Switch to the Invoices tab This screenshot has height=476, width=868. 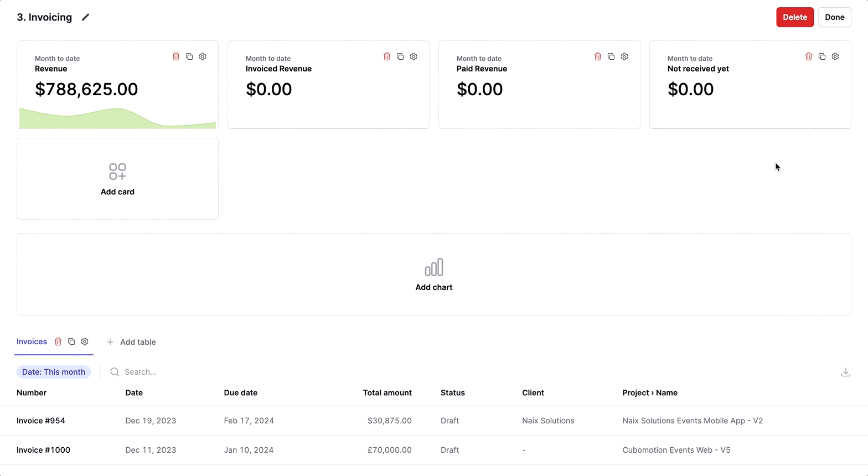click(x=32, y=342)
